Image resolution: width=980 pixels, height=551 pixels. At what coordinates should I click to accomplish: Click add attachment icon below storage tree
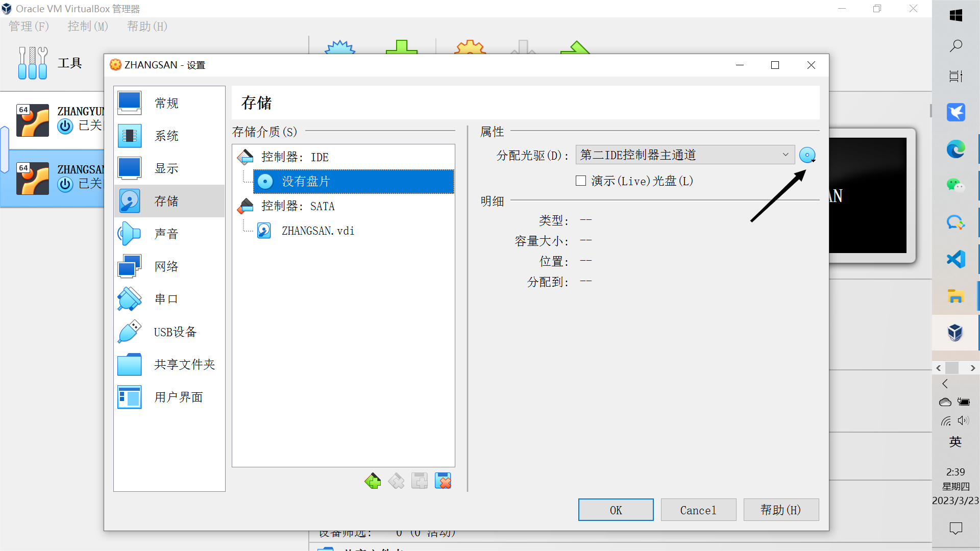[x=420, y=481]
